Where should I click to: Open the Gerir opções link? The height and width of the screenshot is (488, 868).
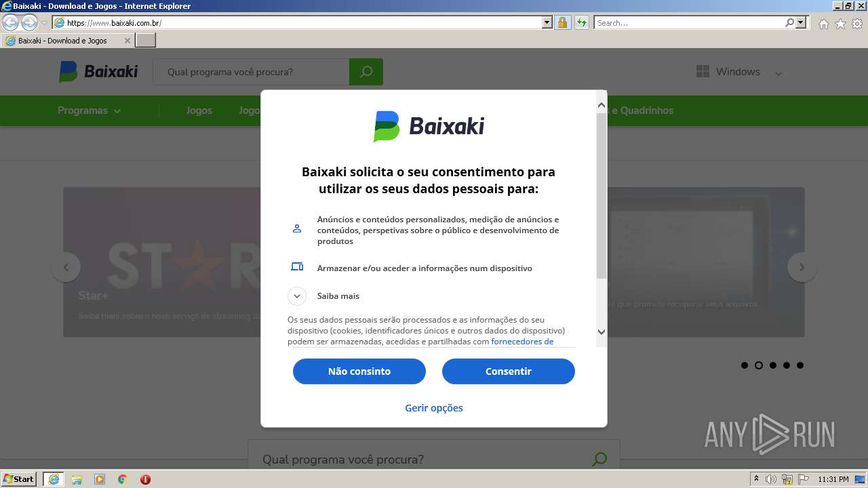click(x=434, y=408)
